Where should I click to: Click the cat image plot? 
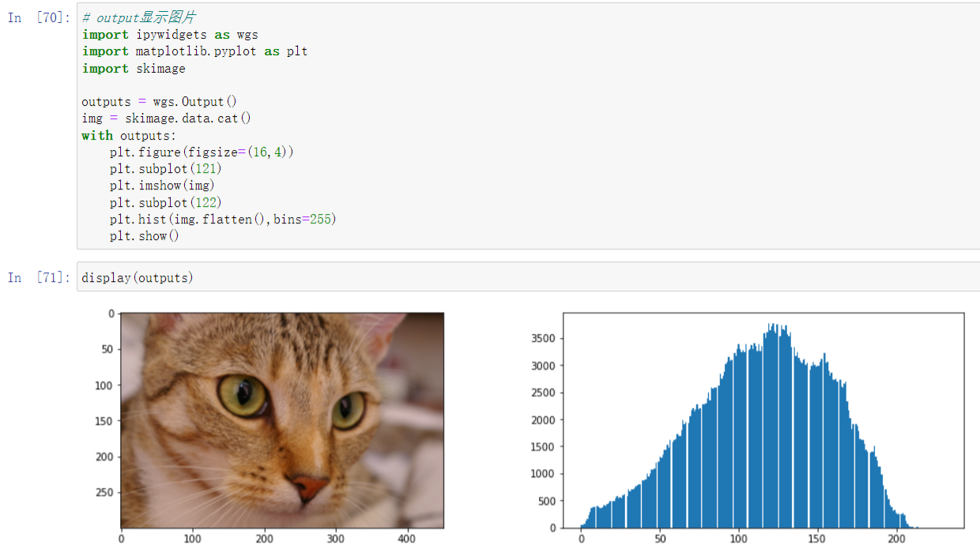282,420
